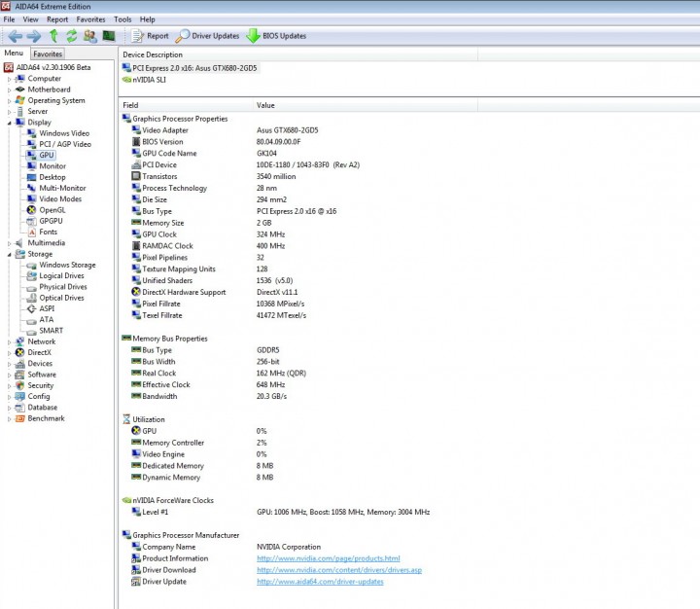Select the Monitor tree item

[x=52, y=166]
